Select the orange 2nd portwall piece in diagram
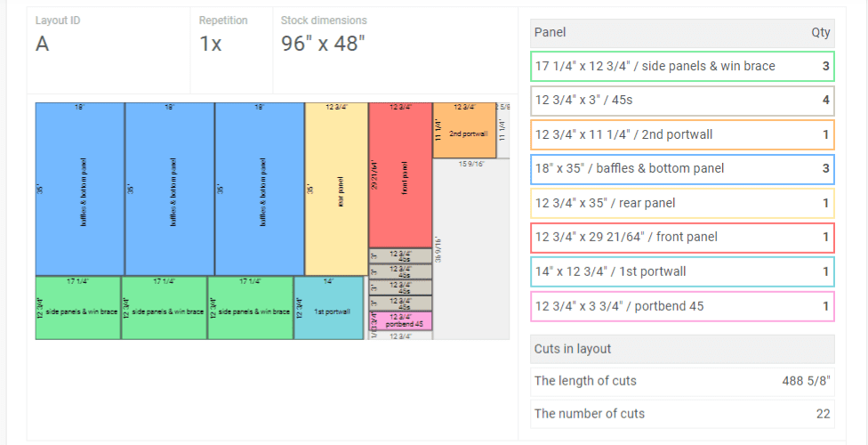868x445 pixels. click(x=464, y=130)
